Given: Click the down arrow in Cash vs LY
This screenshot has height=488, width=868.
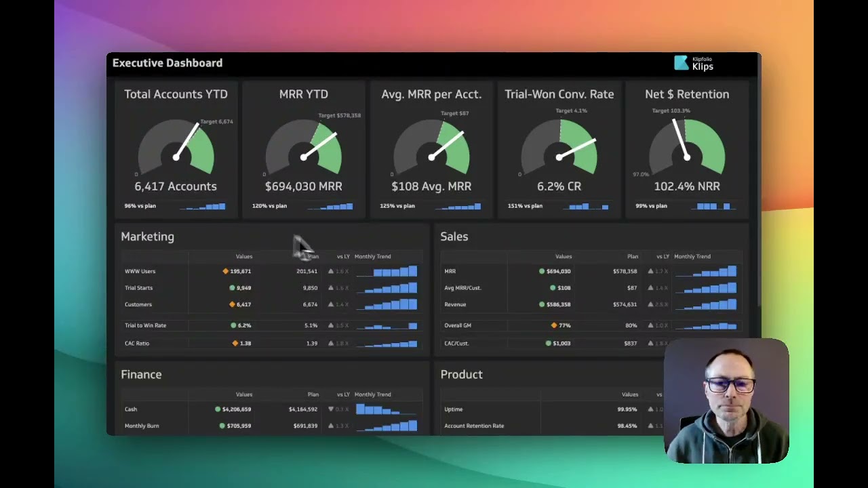Looking at the screenshot, I should click(331, 409).
